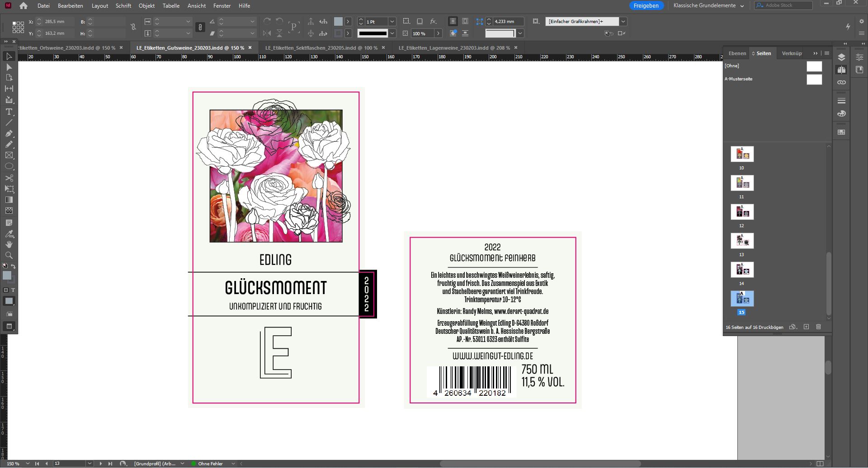This screenshot has width=868, height=468.
Task: Toggle constrain width and height proportions
Action: pyautogui.click(x=133, y=27)
